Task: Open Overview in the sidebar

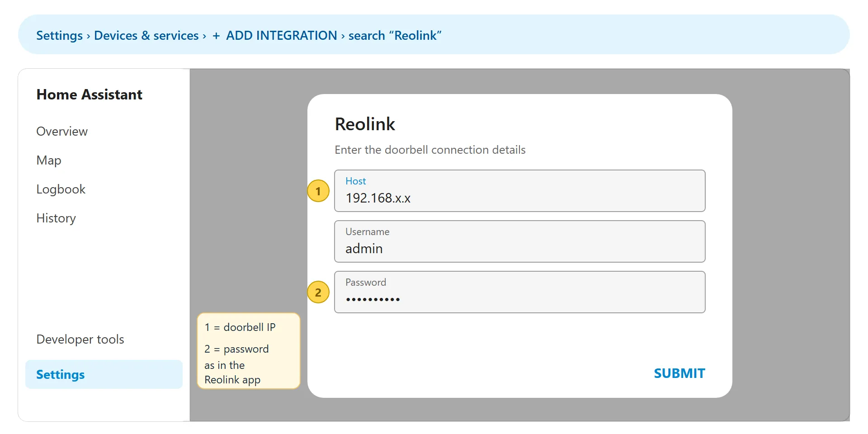Action: tap(62, 132)
